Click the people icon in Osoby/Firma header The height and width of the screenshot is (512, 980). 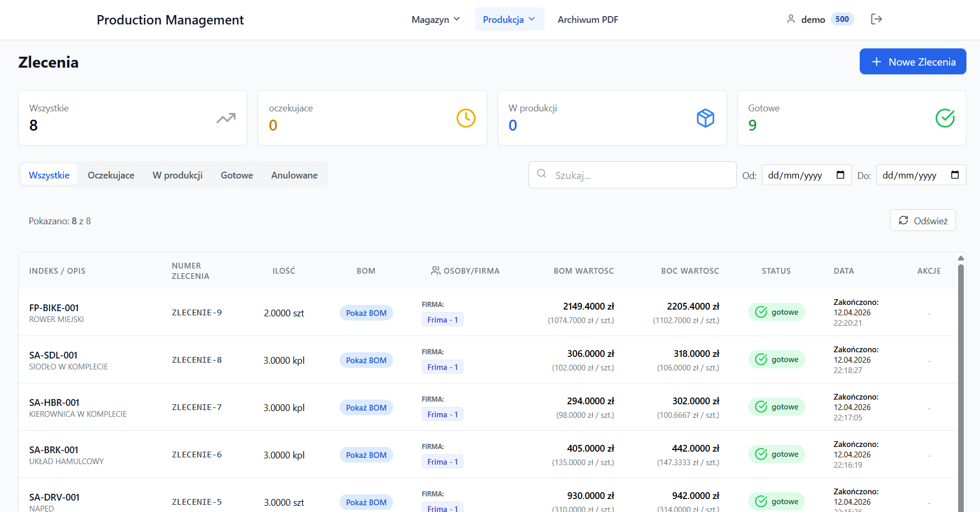coord(436,271)
